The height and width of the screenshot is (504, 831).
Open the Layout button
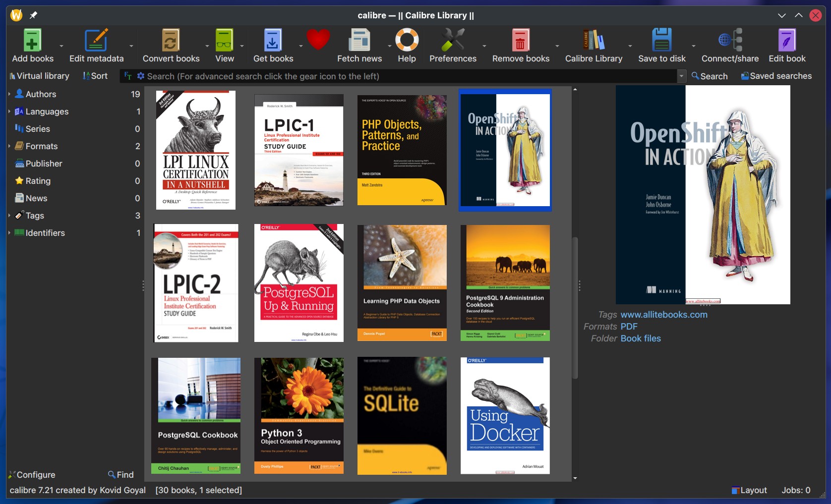(749, 490)
